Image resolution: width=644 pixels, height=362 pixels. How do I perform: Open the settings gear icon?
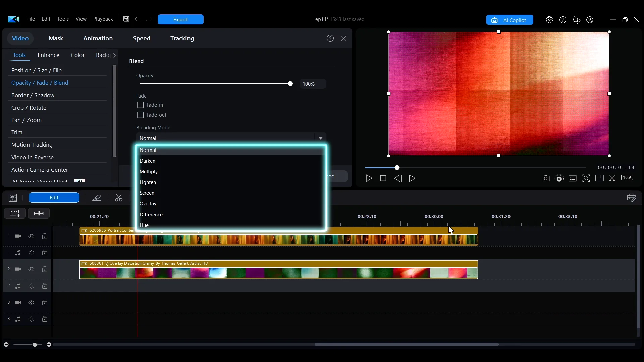(x=549, y=20)
